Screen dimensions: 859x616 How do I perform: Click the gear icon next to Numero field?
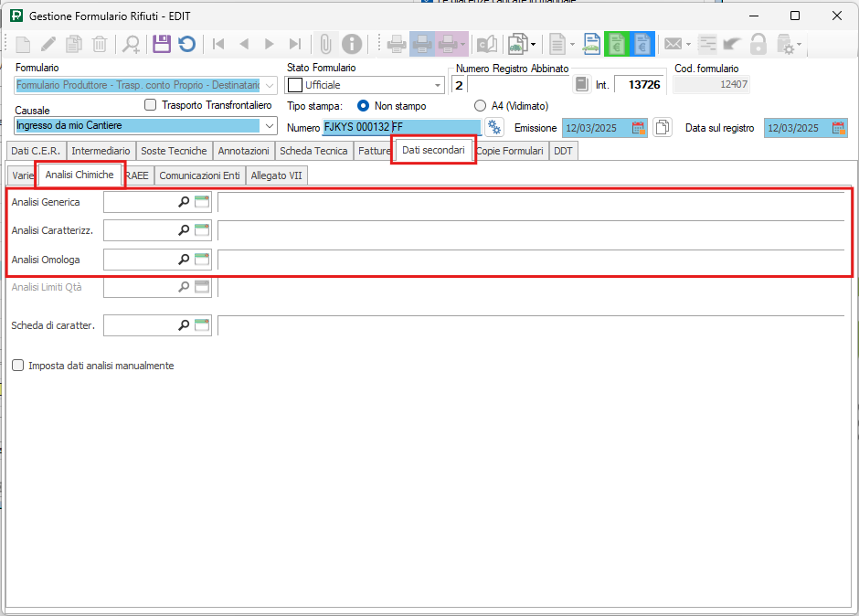click(x=494, y=127)
